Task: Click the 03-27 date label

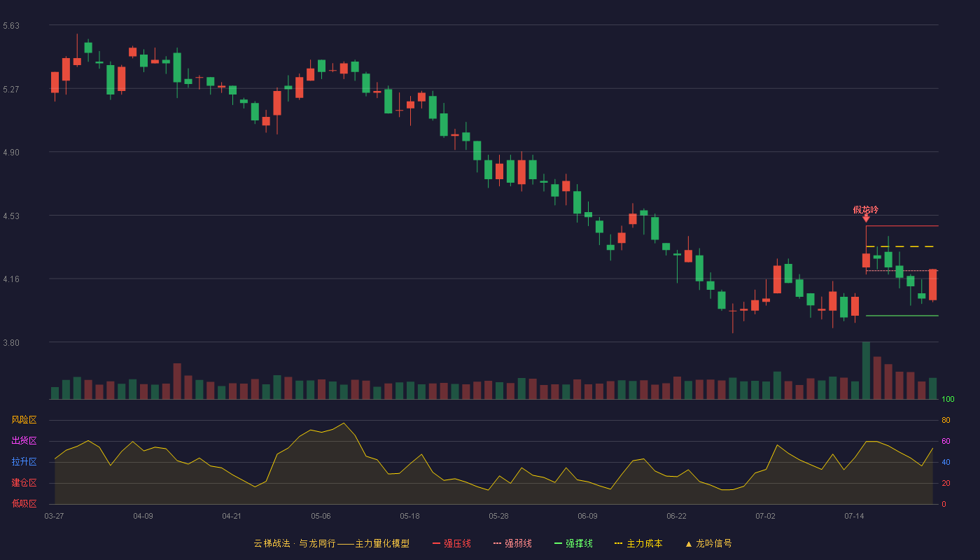Action: point(54,516)
